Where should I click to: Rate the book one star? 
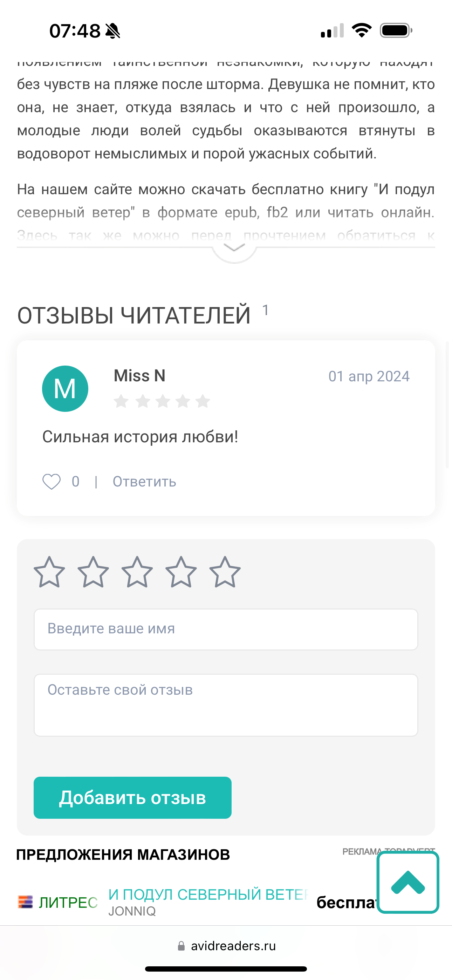pos(49,572)
